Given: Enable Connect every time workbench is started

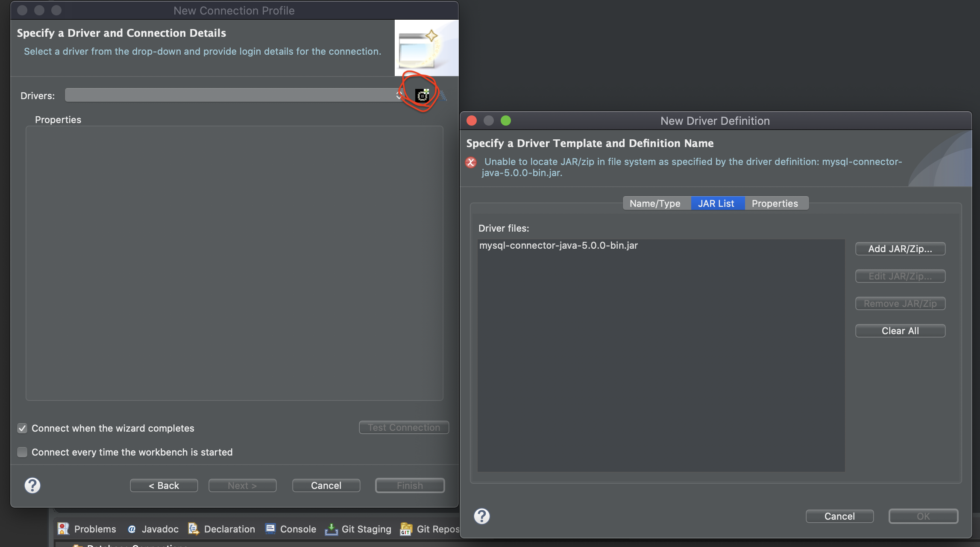Looking at the screenshot, I should (22, 452).
